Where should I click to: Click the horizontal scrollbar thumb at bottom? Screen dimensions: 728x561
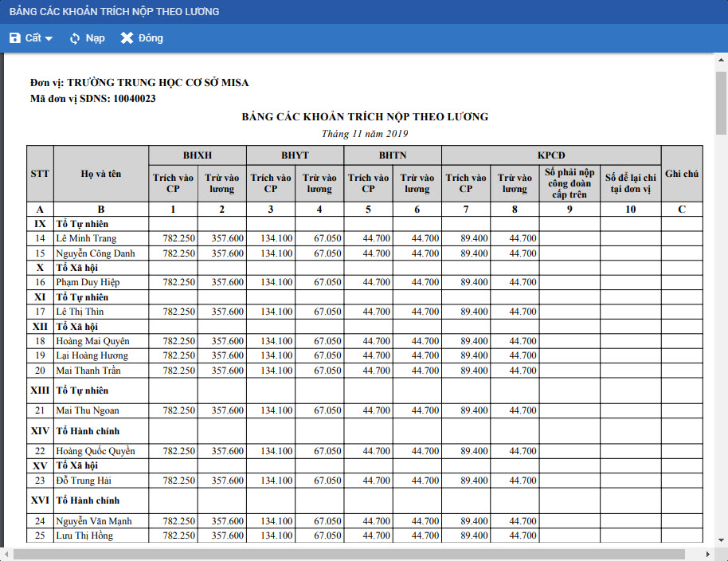349,554
